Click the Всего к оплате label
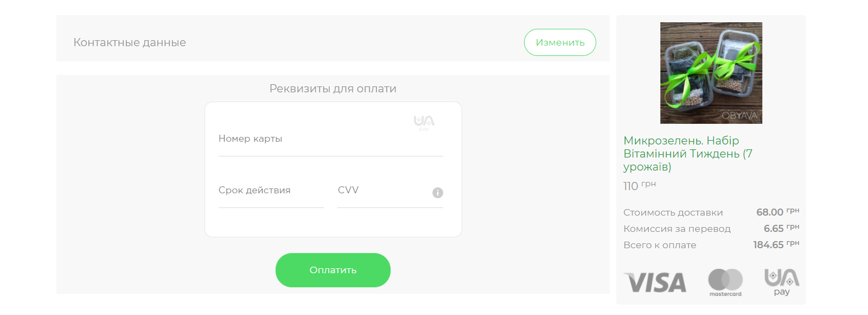This screenshot has width=868, height=315. pyautogui.click(x=660, y=245)
